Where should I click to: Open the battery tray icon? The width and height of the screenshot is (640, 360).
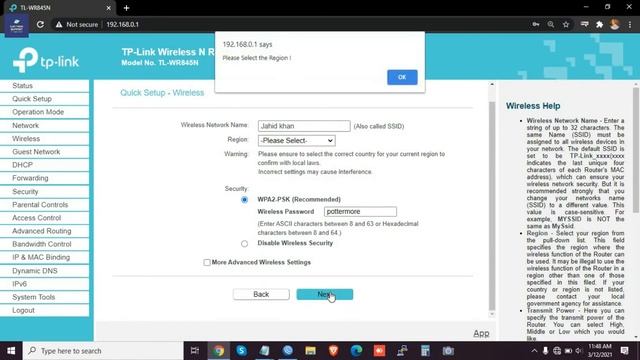coord(568,351)
